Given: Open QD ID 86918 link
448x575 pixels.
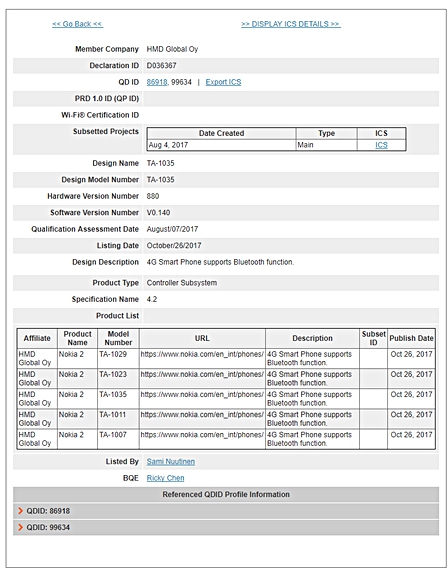Looking at the screenshot, I should click(x=157, y=82).
